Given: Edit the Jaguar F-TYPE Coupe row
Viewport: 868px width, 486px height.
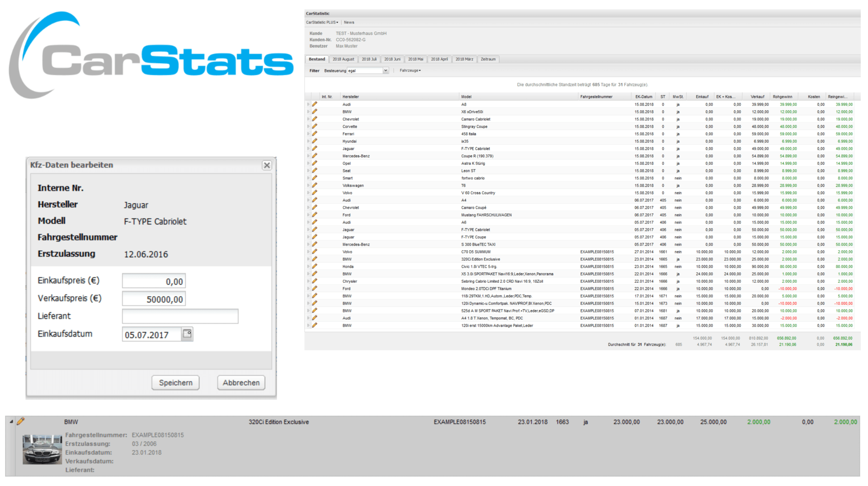Looking at the screenshot, I should [315, 237].
